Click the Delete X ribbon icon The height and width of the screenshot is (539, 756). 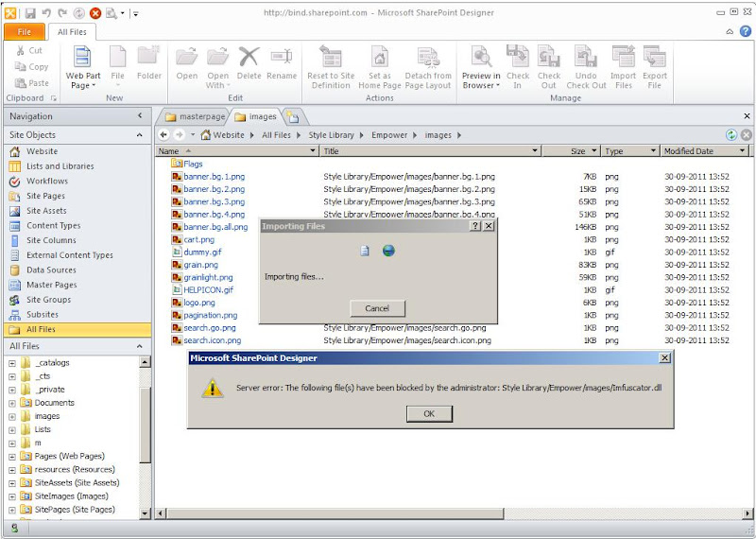tap(249, 57)
